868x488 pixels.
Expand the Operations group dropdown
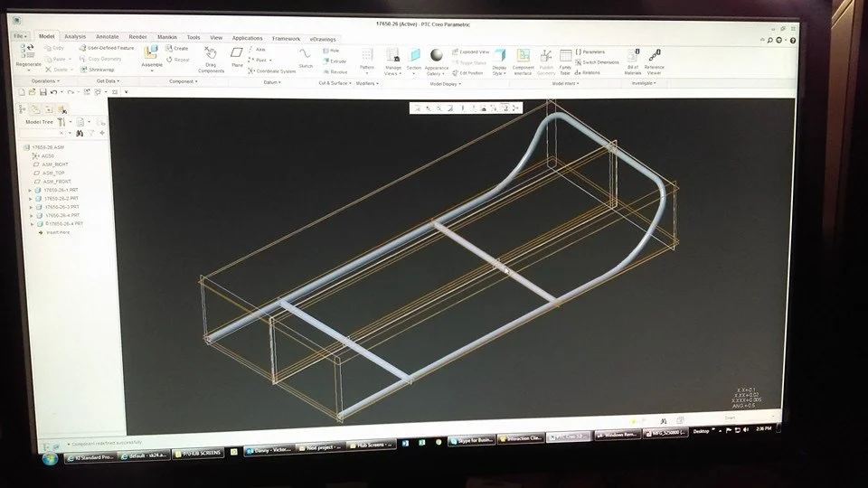point(45,80)
